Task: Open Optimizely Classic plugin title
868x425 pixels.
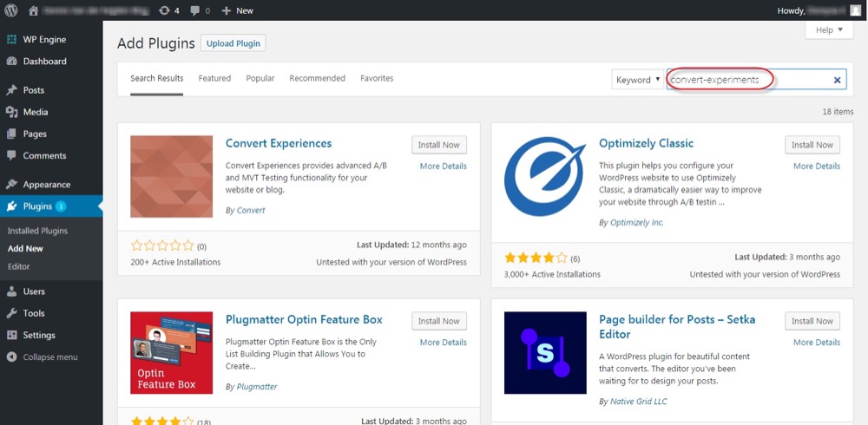Action: 646,143
